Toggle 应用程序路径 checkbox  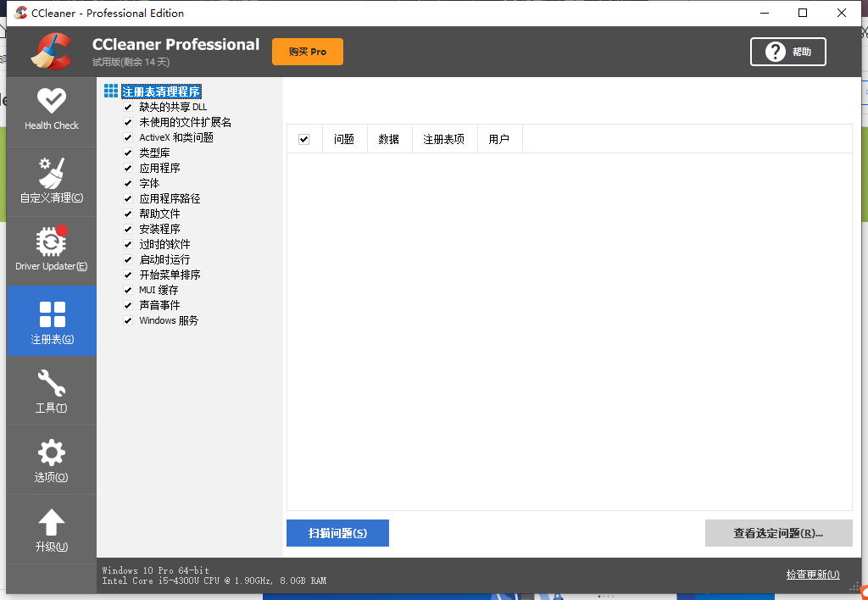point(128,198)
